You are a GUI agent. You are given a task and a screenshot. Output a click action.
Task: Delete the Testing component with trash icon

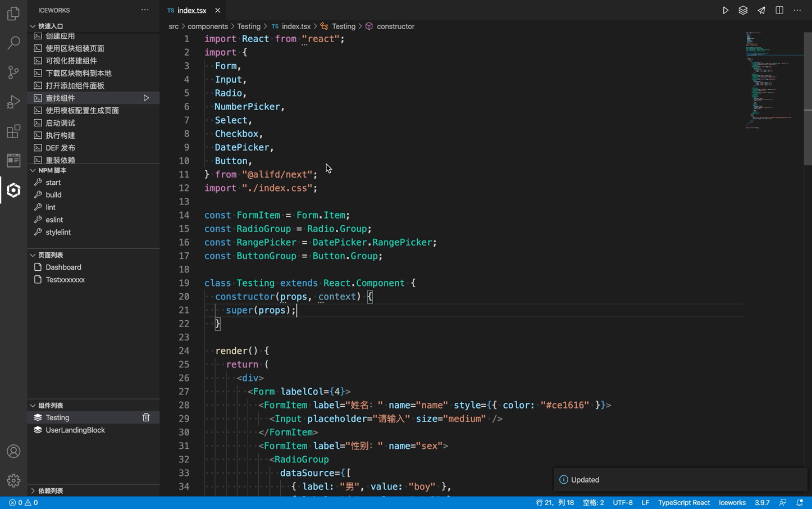146,417
